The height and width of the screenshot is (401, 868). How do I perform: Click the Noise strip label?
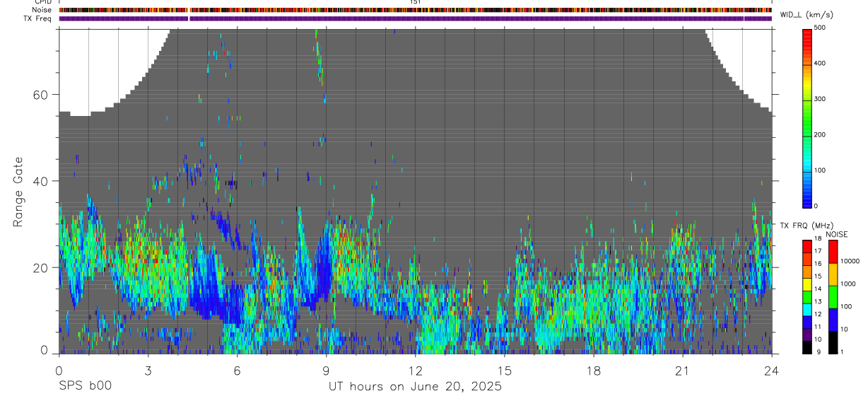tap(42, 11)
